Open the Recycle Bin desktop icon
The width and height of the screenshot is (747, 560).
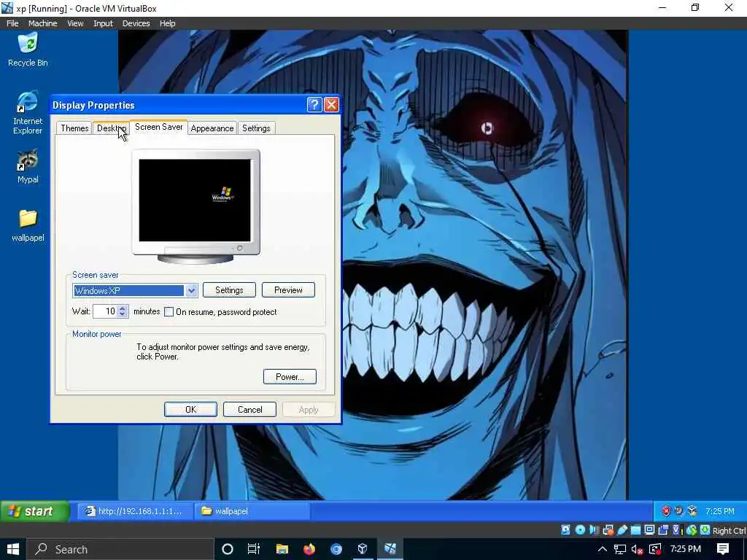click(28, 50)
